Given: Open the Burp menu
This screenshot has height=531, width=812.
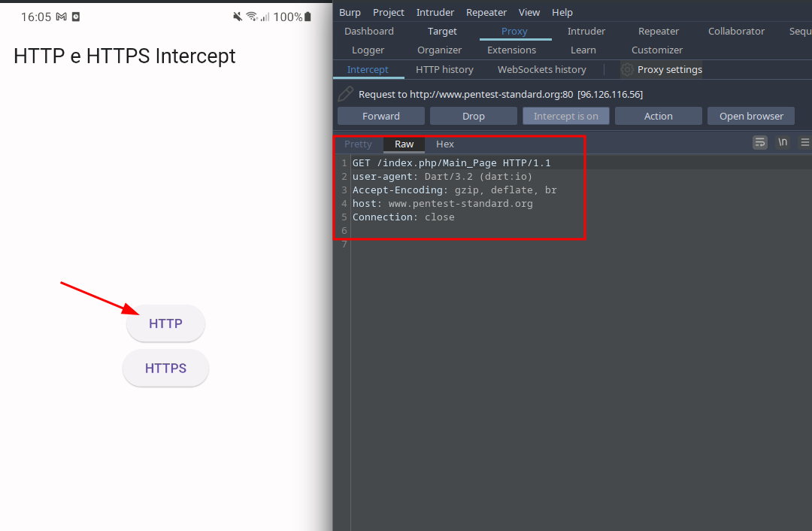Looking at the screenshot, I should [x=350, y=13].
